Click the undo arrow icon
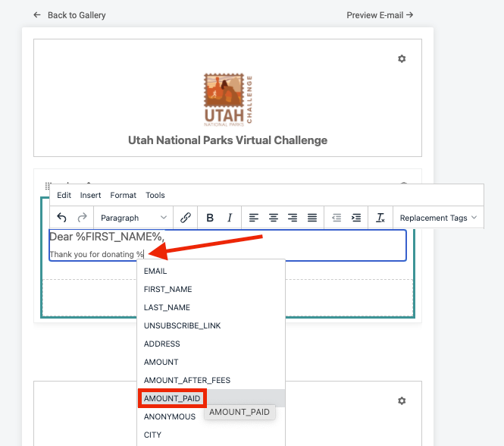The width and height of the screenshot is (504, 446). click(x=61, y=218)
